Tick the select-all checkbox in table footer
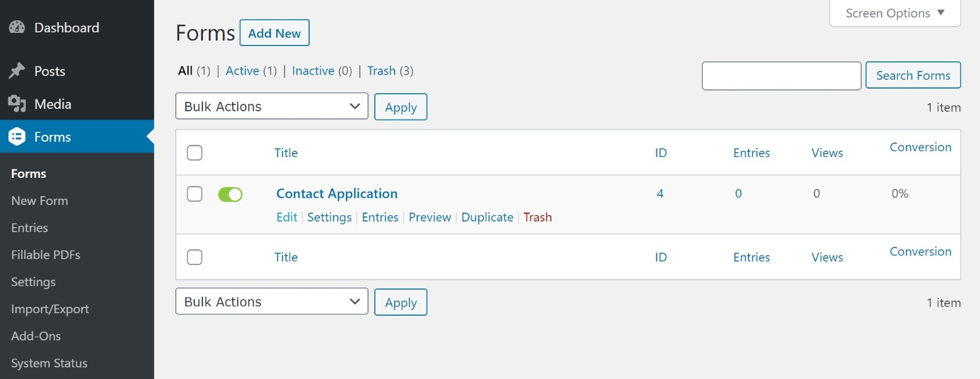The image size is (980, 379). pos(195,257)
